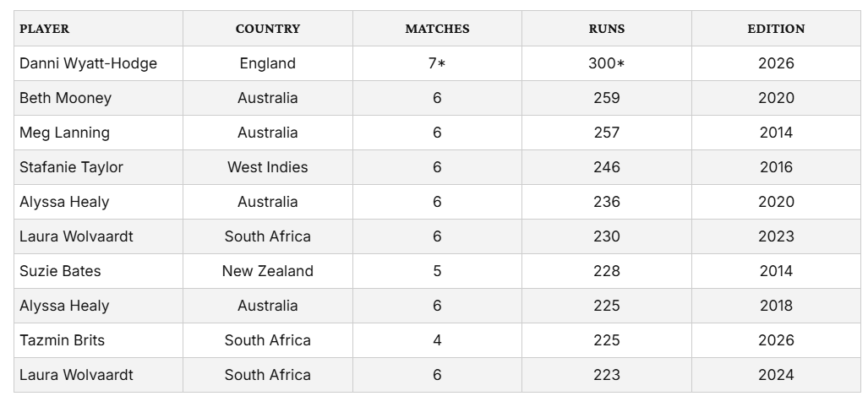Click the COUNTRY column header
868x407 pixels.
(268, 29)
